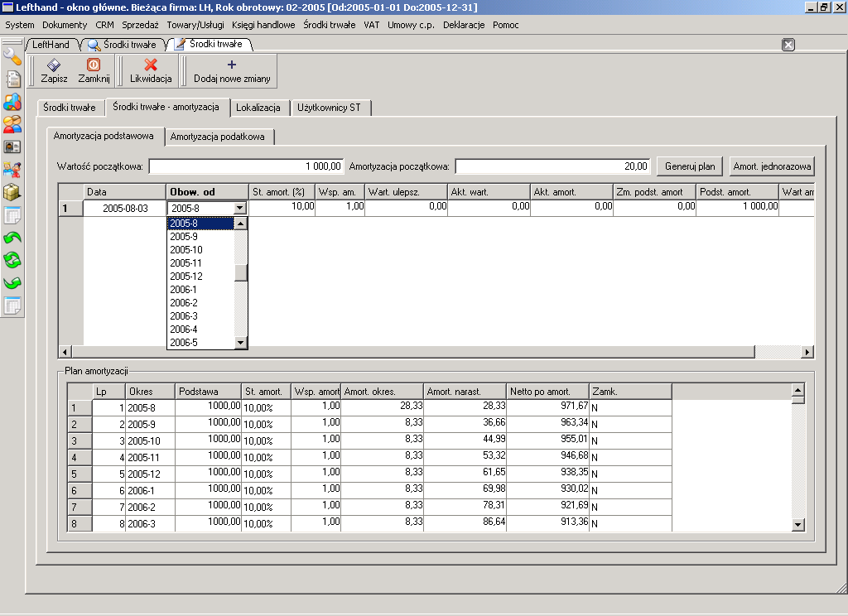Viewport: 848px width, 616px height.
Task: Open the bottom table sheet sidebar icon
Action: 12,306
